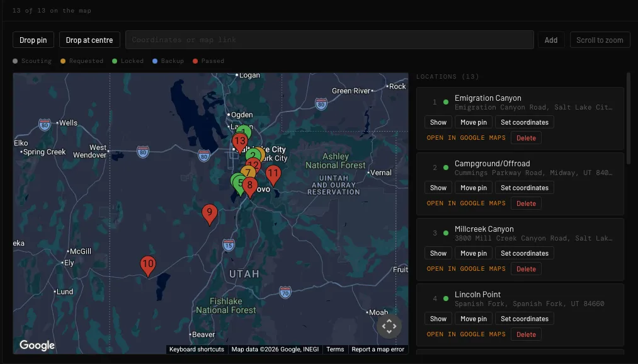Image resolution: width=638 pixels, height=364 pixels.
Task: Click the Locked legend entry
Action: [128, 61]
